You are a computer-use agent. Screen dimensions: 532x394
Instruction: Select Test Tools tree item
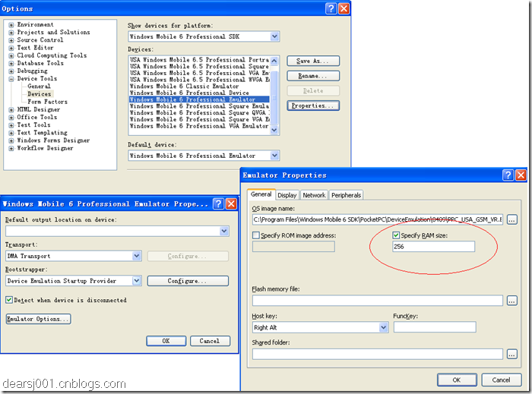33,125
